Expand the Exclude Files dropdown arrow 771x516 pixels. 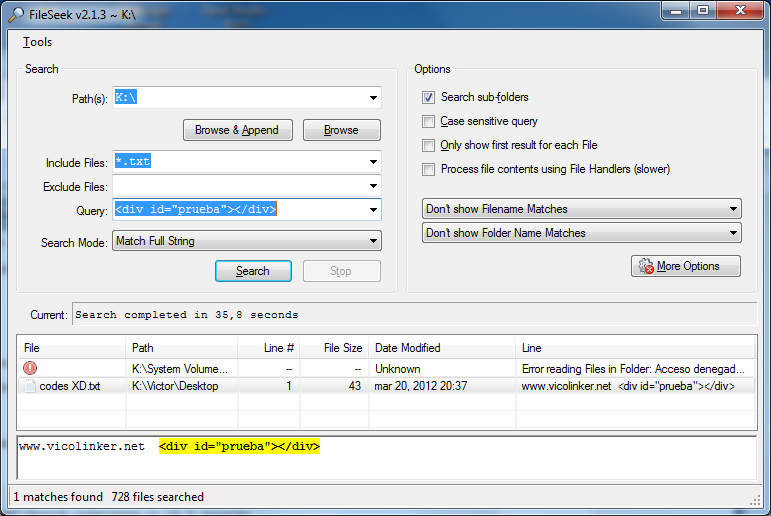tap(373, 186)
